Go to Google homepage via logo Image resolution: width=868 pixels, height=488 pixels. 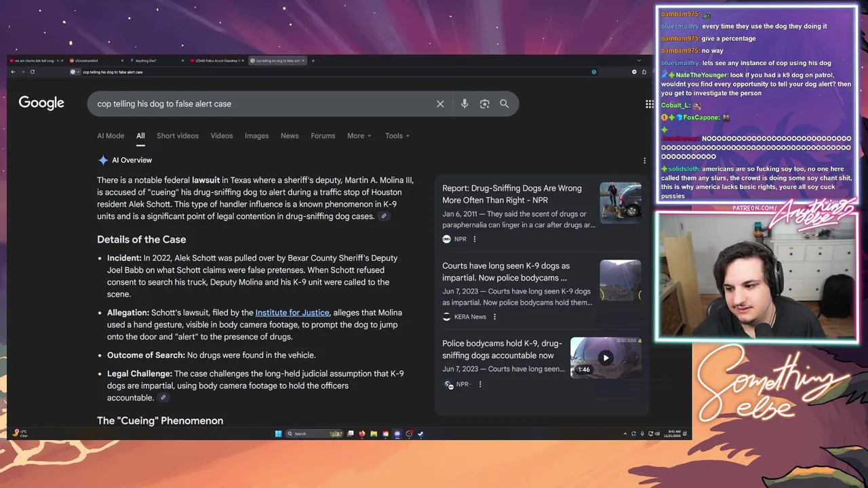(41, 103)
